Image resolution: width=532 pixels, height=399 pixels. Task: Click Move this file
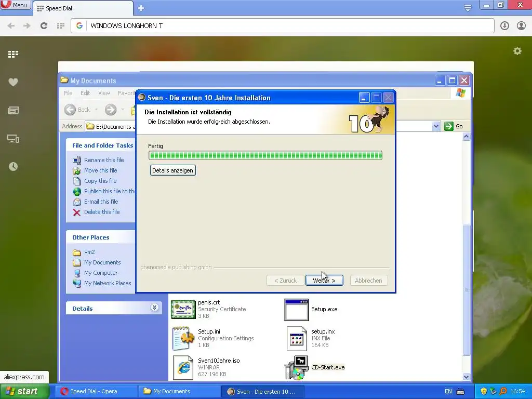point(100,170)
